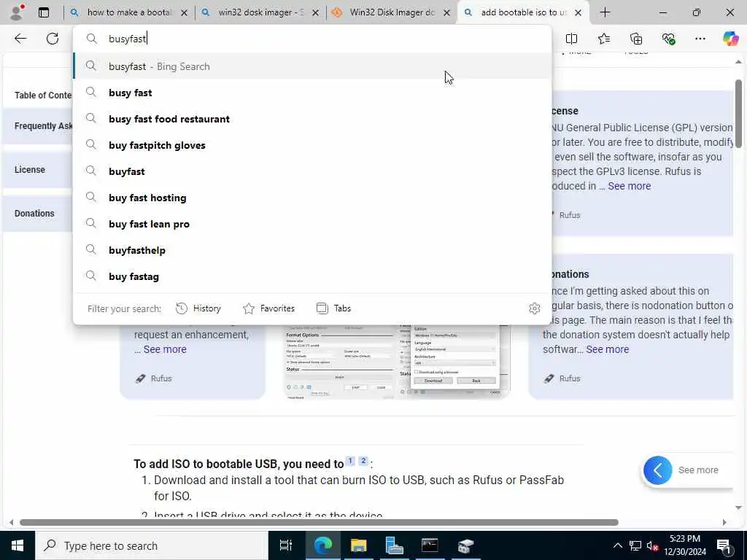Select 'buy fastpitch gloves' suggestion
The image size is (747, 560).
[312, 145]
